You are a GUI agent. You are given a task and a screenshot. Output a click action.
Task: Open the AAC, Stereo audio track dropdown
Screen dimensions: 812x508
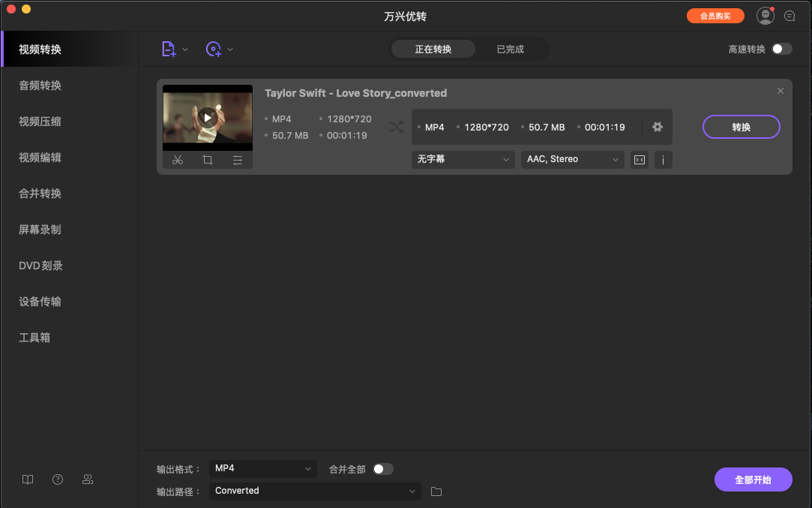coord(572,159)
